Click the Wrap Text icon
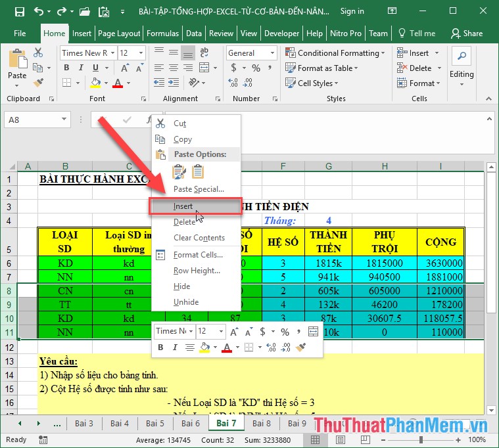The height and width of the screenshot is (448, 499). tap(204, 53)
